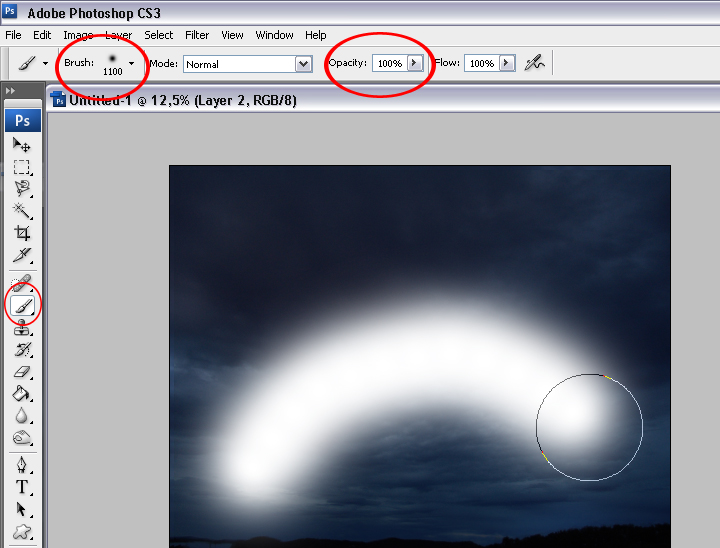Choose the Crop tool
Viewport: 720px width, 548px height.
point(21,232)
